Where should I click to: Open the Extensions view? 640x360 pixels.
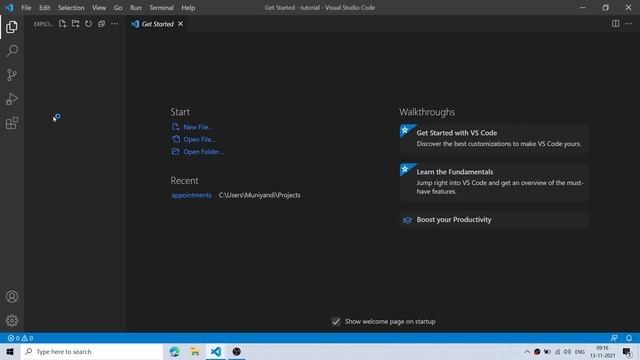(x=12, y=123)
